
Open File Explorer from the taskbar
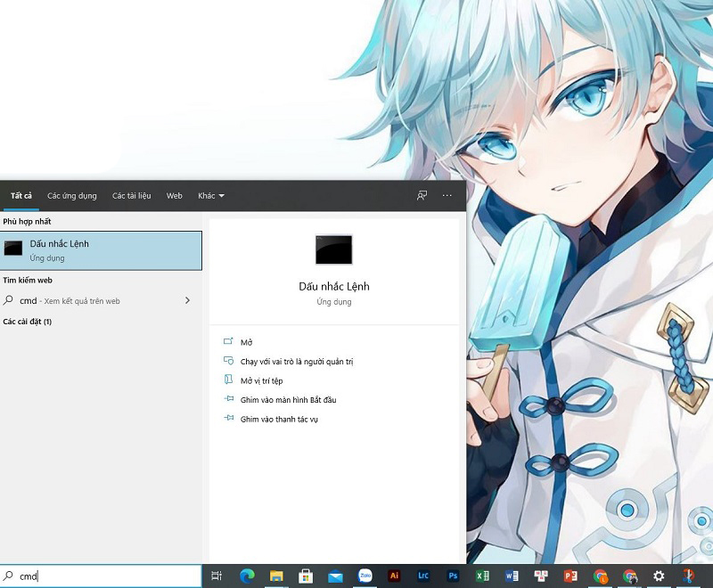[x=276, y=576]
